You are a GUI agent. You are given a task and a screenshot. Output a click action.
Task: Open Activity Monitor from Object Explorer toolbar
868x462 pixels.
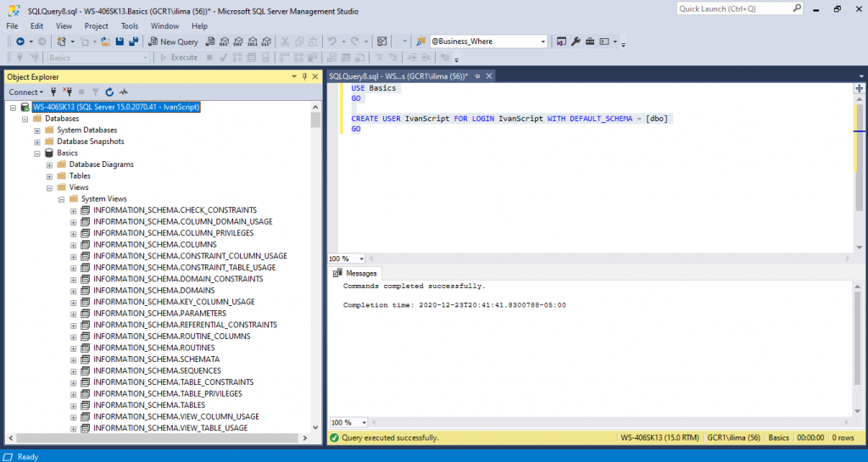click(124, 92)
